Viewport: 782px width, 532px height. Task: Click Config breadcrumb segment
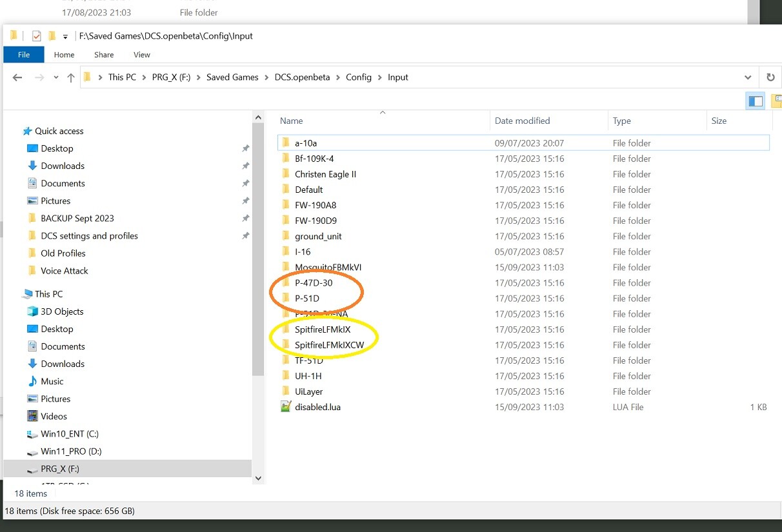(359, 77)
